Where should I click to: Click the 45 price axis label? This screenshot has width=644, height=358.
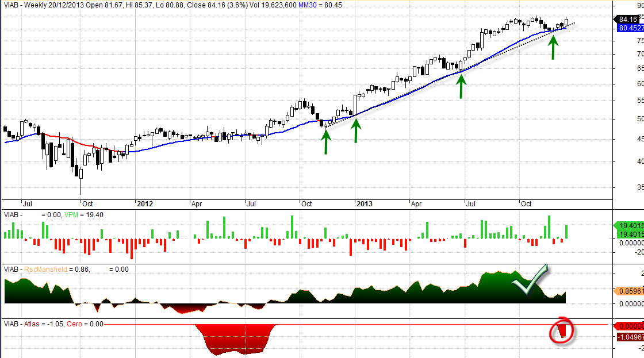click(641, 139)
